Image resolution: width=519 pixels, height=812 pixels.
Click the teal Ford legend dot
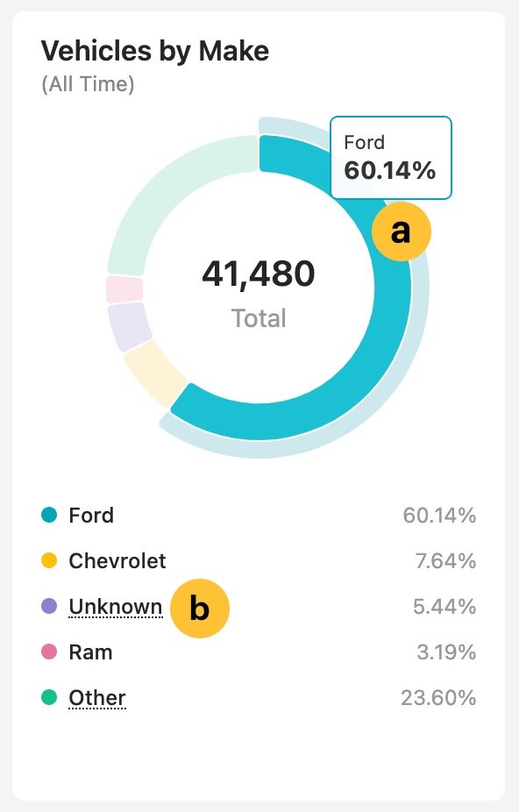point(50,516)
